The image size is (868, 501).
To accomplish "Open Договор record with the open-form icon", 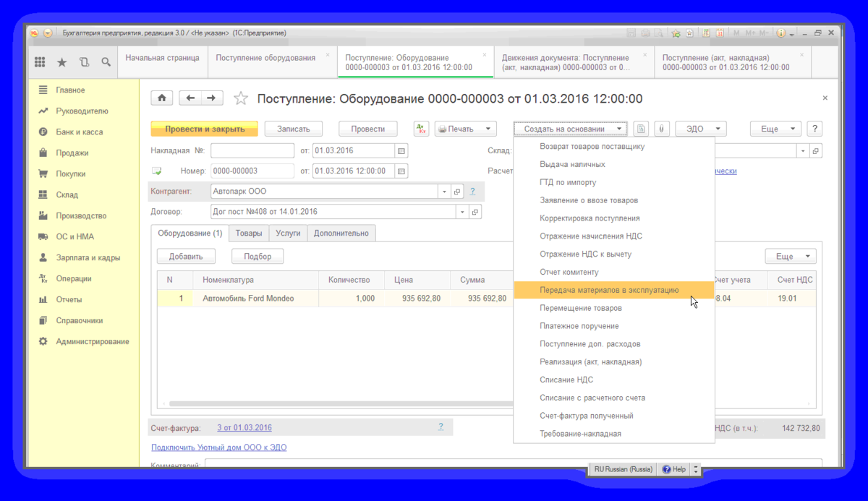I will click(475, 212).
